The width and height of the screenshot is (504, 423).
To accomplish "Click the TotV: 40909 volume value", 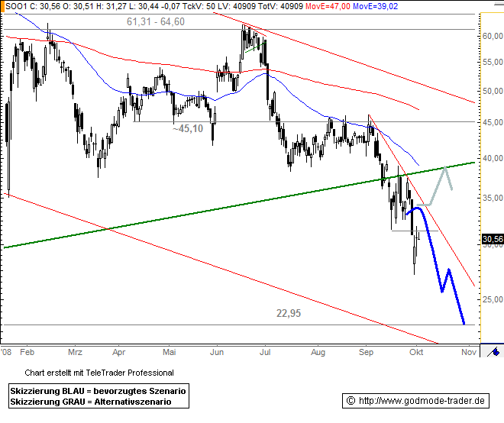I will tap(280, 6).
